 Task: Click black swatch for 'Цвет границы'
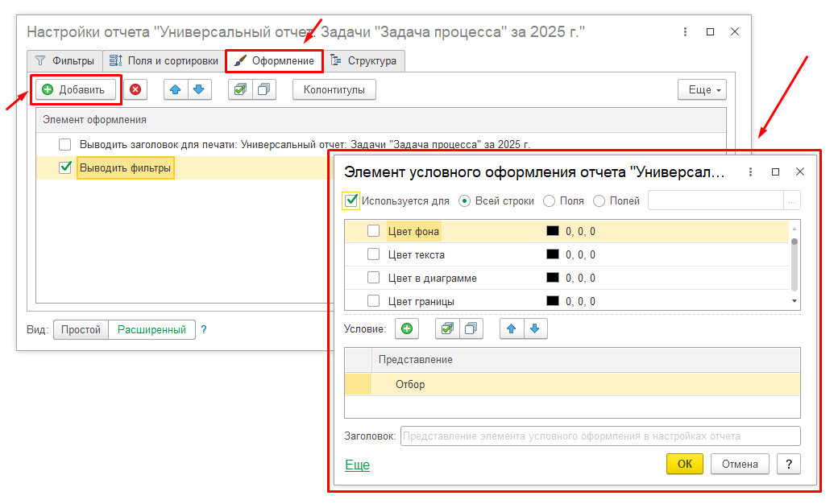pos(553,301)
